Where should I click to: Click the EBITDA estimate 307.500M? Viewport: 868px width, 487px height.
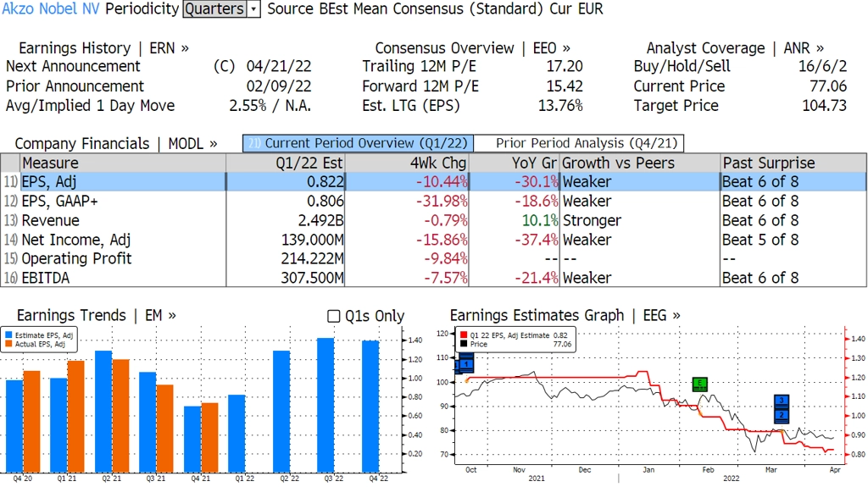tap(312, 278)
